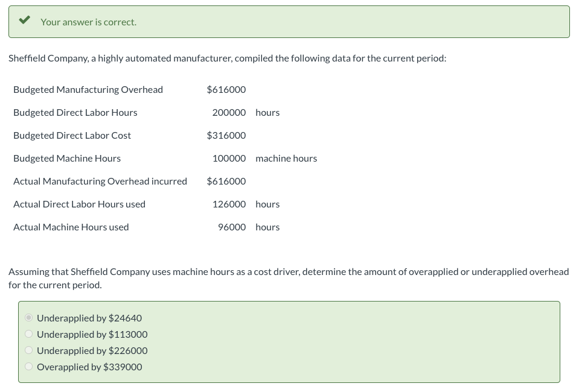Select the Overapplied by $339000 option
Image resolution: width=576 pixels, height=392 pixels.
point(28,366)
